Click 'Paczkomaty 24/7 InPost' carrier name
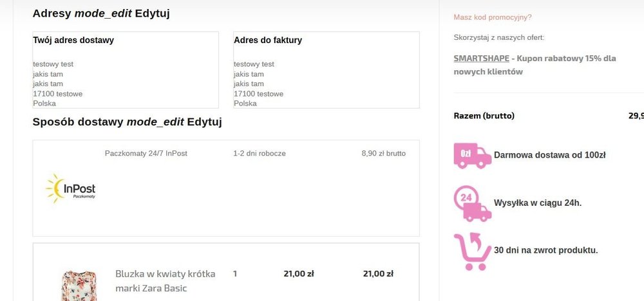The height and width of the screenshot is (301, 644). pyautogui.click(x=146, y=154)
